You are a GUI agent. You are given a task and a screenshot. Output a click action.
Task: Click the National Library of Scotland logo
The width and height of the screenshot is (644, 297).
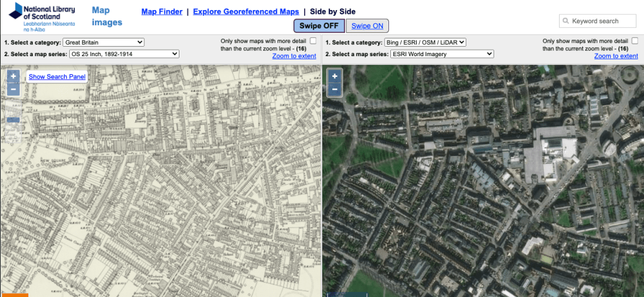coord(42,16)
